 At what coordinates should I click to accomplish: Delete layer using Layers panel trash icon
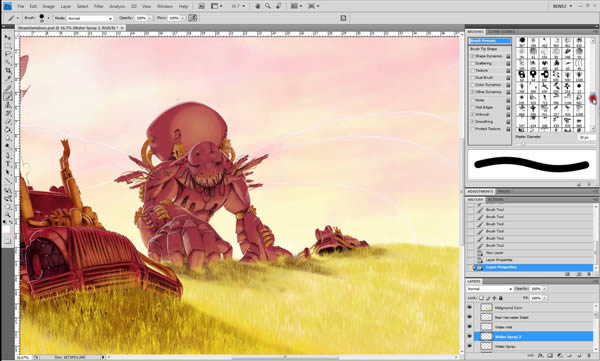click(x=589, y=355)
